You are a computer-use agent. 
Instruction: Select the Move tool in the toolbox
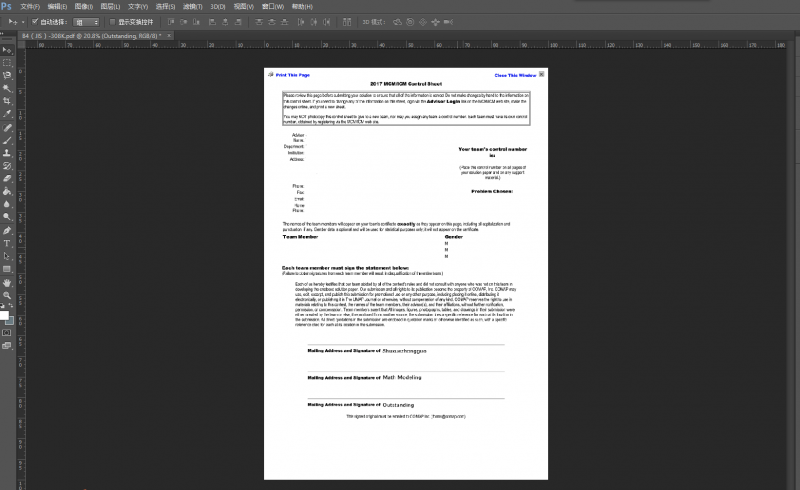[7, 49]
